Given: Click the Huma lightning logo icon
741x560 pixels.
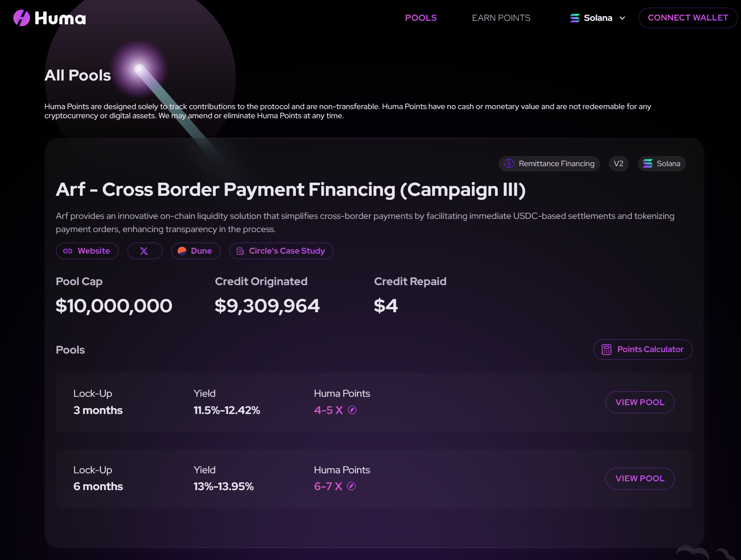Looking at the screenshot, I should click(22, 18).
